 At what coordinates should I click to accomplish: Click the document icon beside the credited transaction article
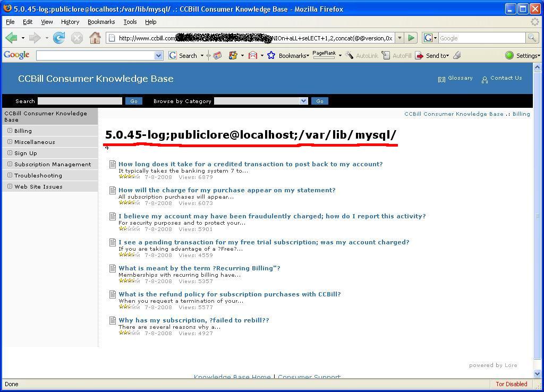click(113, 165)
